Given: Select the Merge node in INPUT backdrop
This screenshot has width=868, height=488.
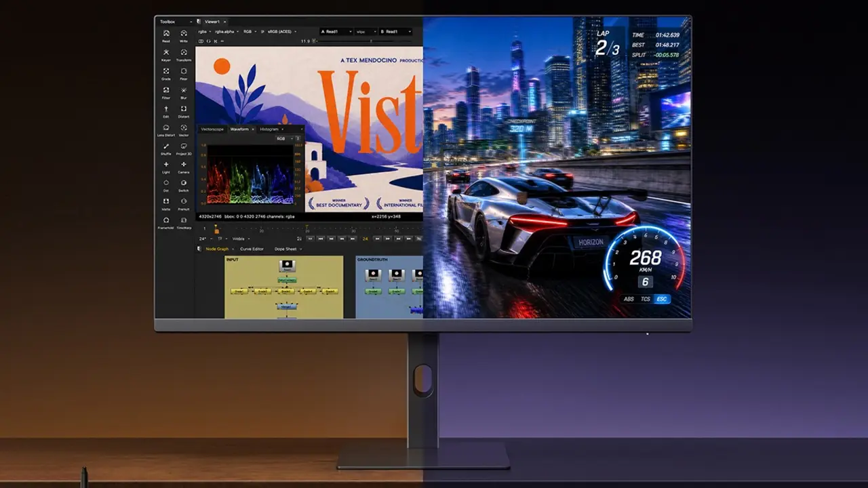Looking at the screenshot, I should pos(287,307).
